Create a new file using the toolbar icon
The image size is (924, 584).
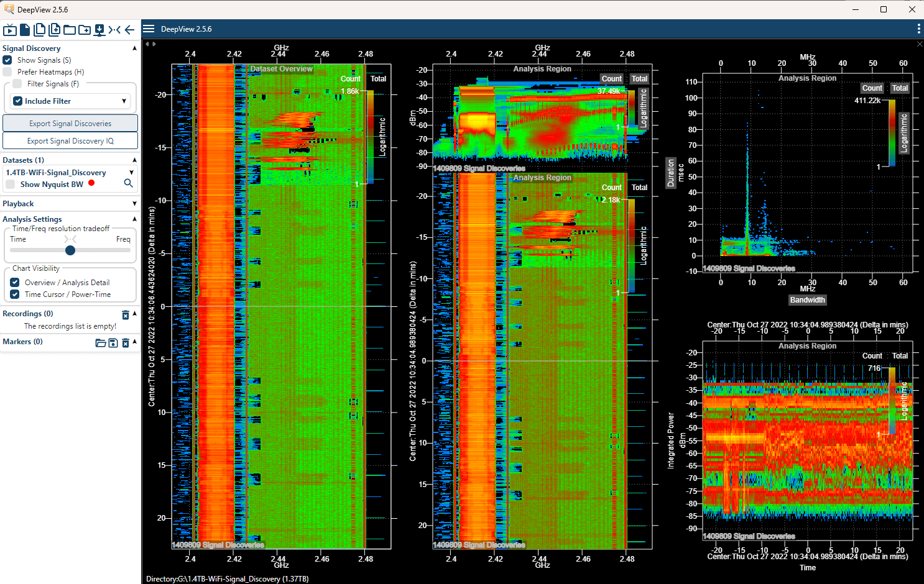[25, 29]
